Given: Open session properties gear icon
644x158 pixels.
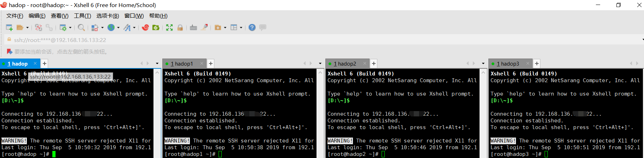Looking at the screenshot, I should 63,28.
